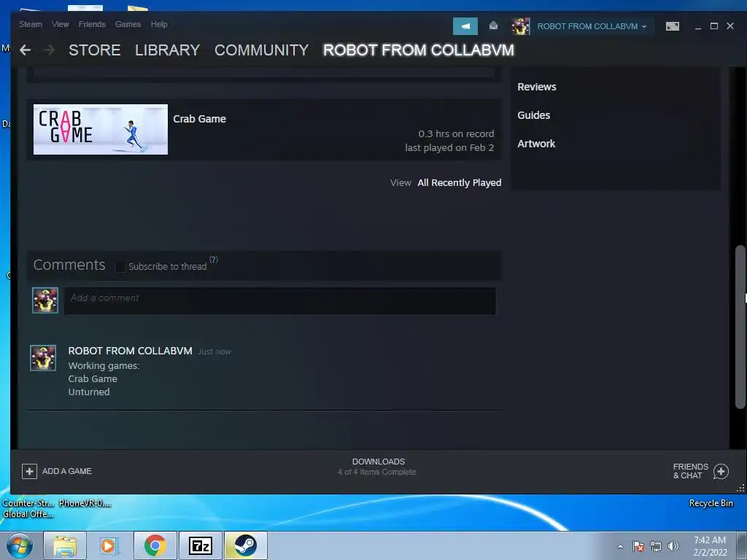Click the Crab Game thumbnail image

101,130
